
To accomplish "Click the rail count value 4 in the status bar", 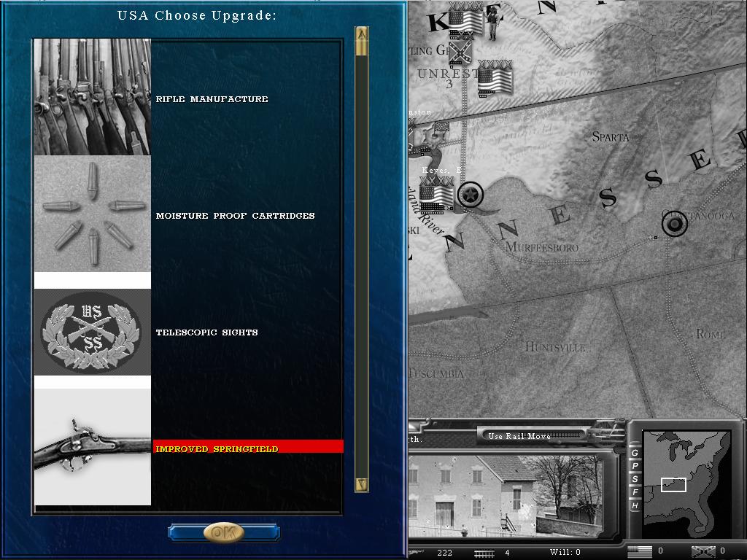I will point(508,553).
